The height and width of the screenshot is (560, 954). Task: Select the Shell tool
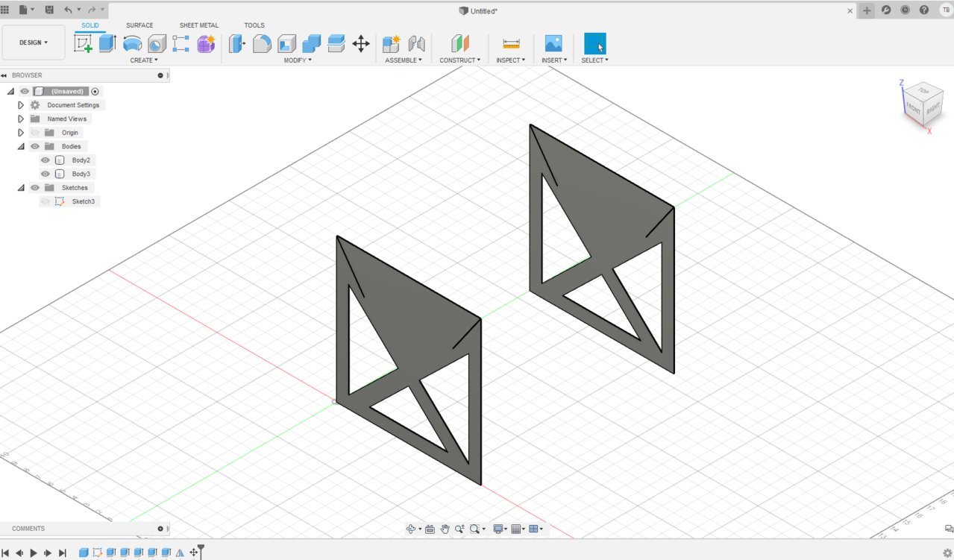(286, 43)
